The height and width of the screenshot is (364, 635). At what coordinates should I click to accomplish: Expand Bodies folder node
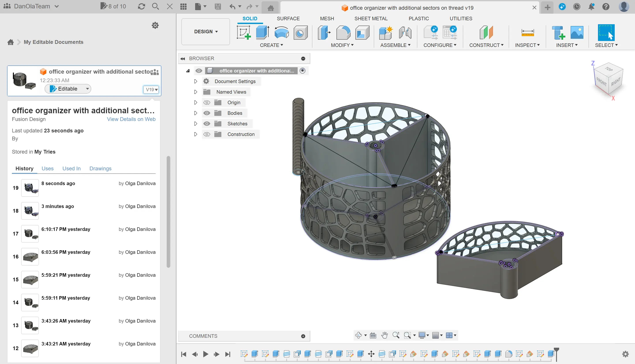[x=196, y=113]
